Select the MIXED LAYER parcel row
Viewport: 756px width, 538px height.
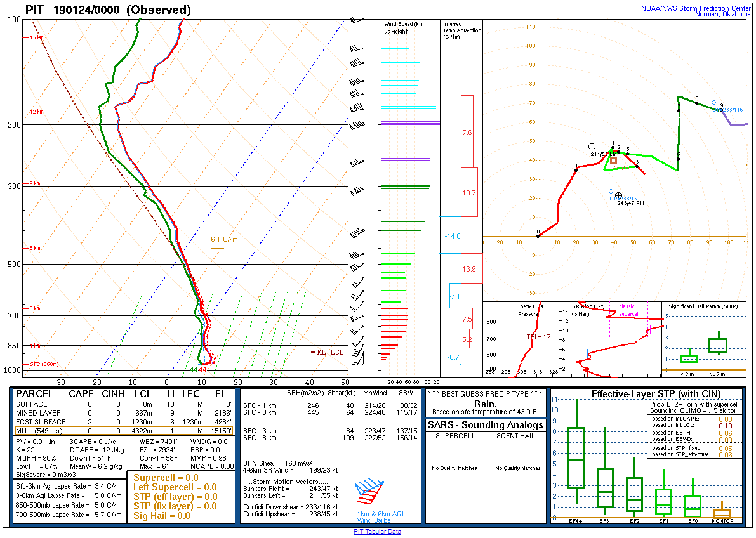point(123,413)
